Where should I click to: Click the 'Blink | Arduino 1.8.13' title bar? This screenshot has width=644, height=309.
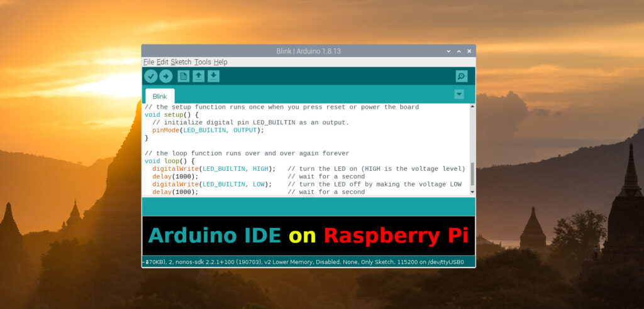308,51
